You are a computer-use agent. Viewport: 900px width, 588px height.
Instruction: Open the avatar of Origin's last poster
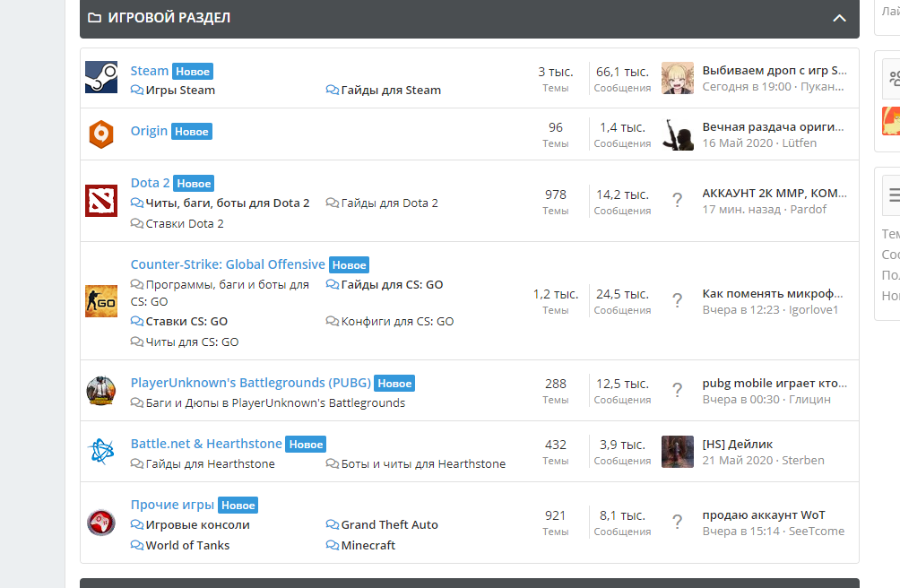678,134
